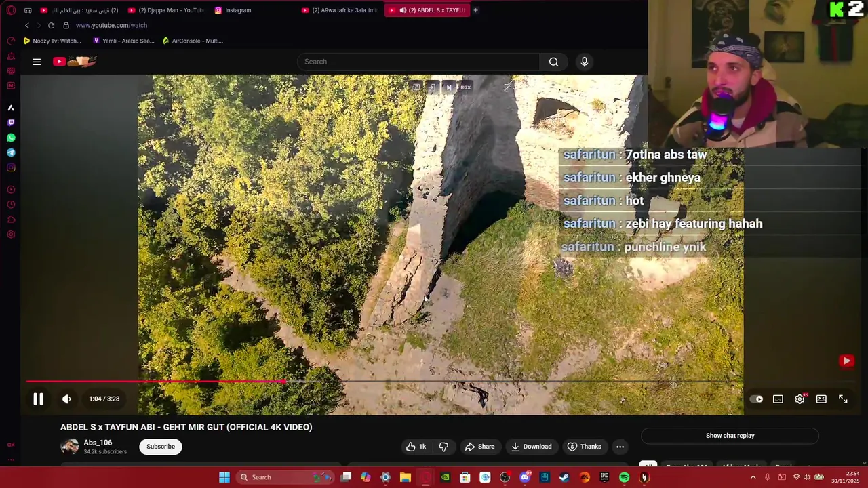
Task: Open Steam from taskbar
Action: 564,477
